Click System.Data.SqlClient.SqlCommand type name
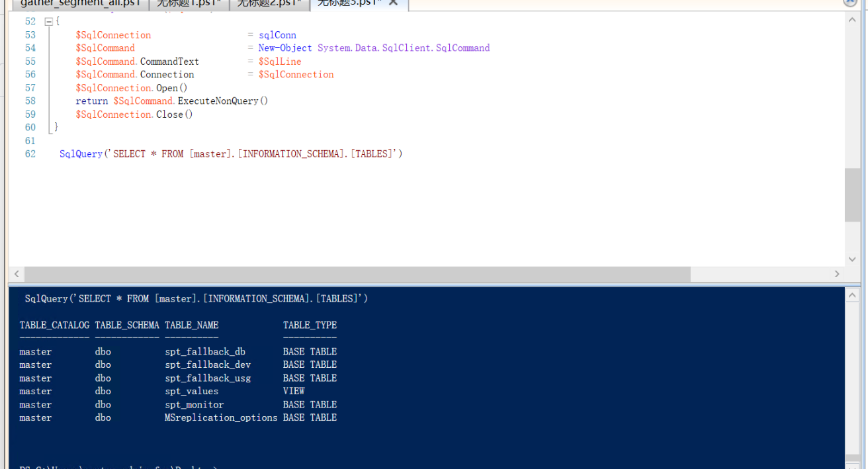 pos(404,48)
